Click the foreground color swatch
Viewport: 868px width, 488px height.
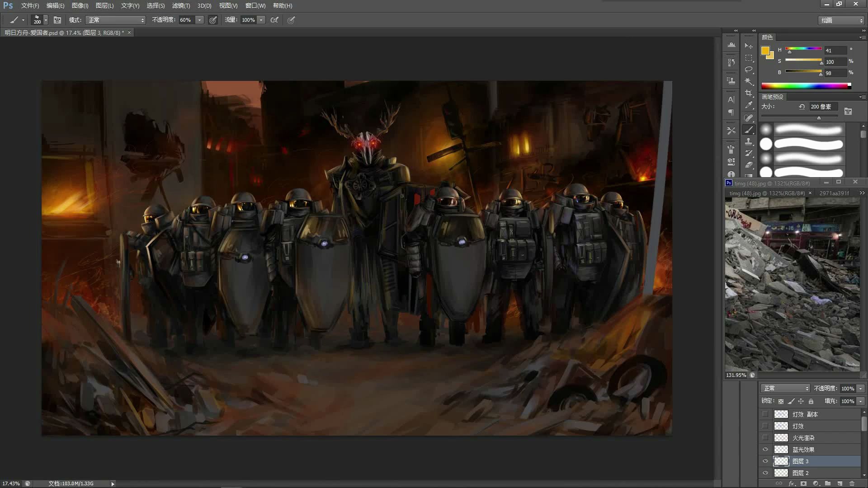pyautogui.click(x=765, y=51)
